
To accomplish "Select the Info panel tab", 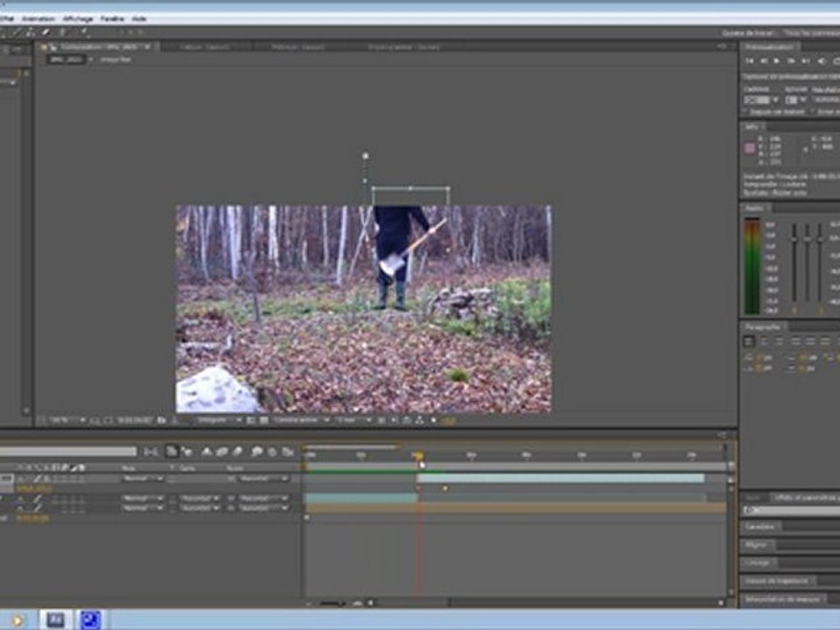I will (x=751, y=127).
